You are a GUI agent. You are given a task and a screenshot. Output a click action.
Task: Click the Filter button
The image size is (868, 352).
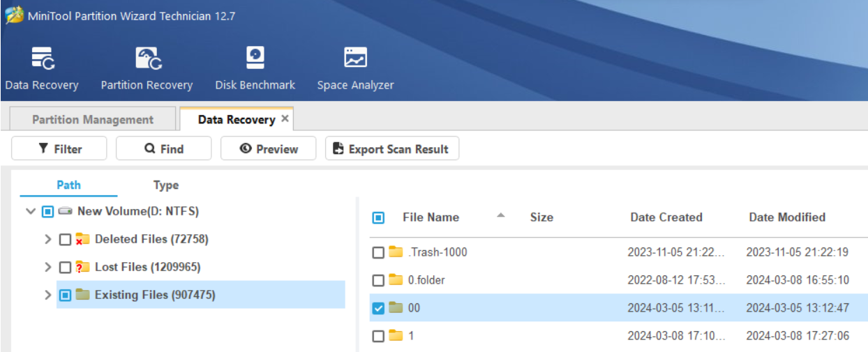click(x=59, y=148)
